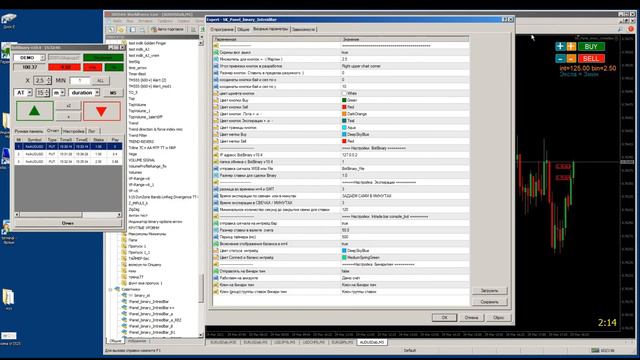Image resolution: width=640 pixels, height=360 pixels.
Task: Click the green up arrow in BotBinary
Action: point(35,111)
